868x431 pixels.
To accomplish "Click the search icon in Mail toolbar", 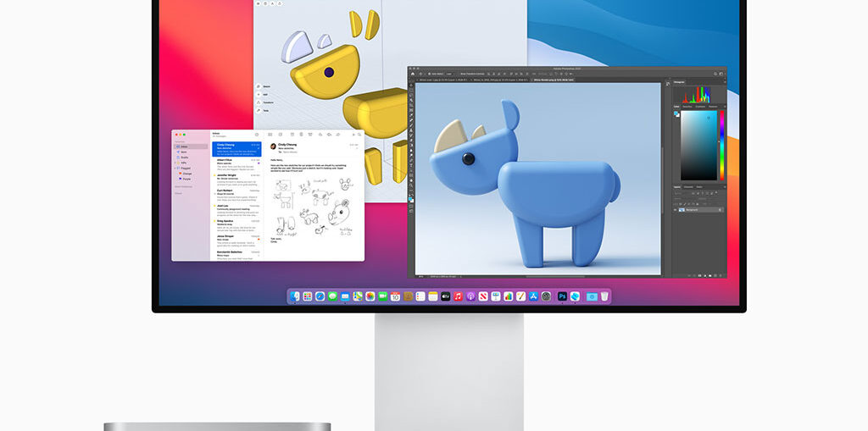I will pos(359,134).
